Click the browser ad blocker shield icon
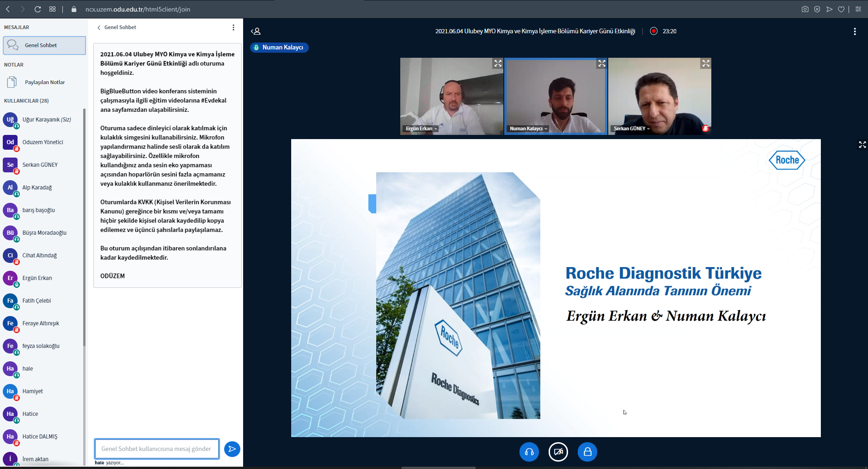The height and width of the screenshot is (469, 868). (817, 9)
